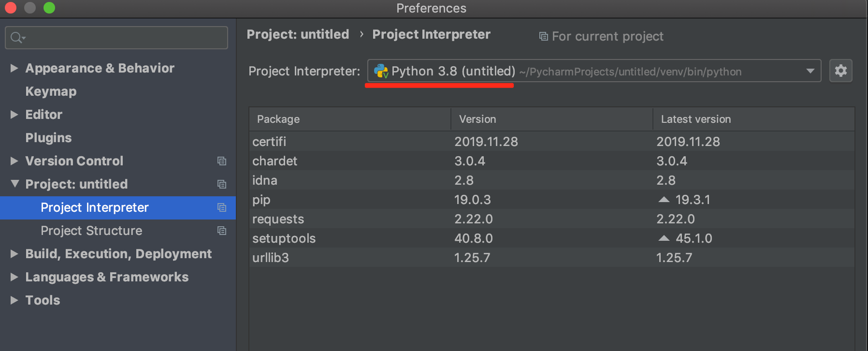Click pip installed version 19.0.3 cell
Viewport: 868px width, 351px height.
(473, 200)
